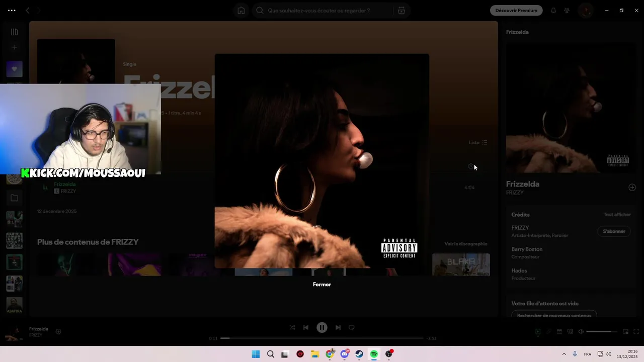Open Discord from the taskbar
The height and width of the screenshot is (362, 644).
pos(345,354)
